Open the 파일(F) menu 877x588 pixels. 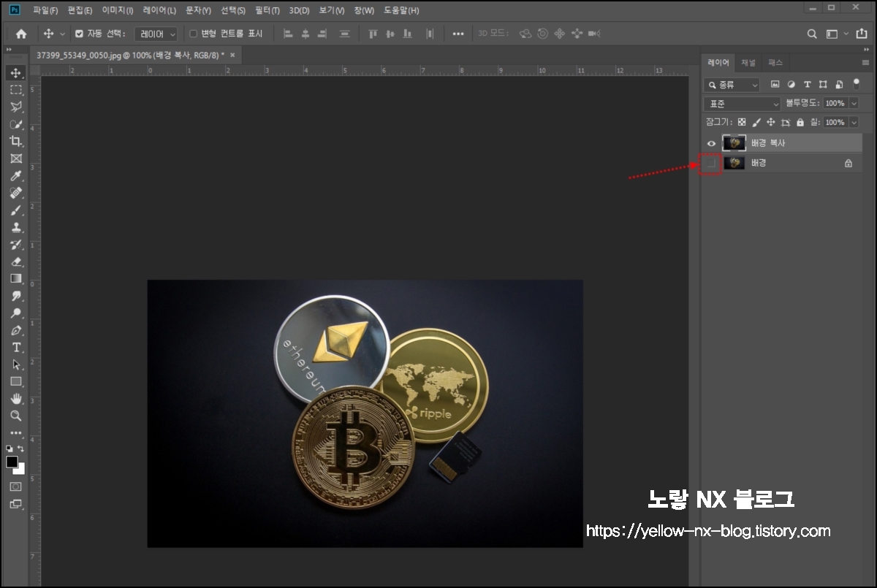[45, 10]
